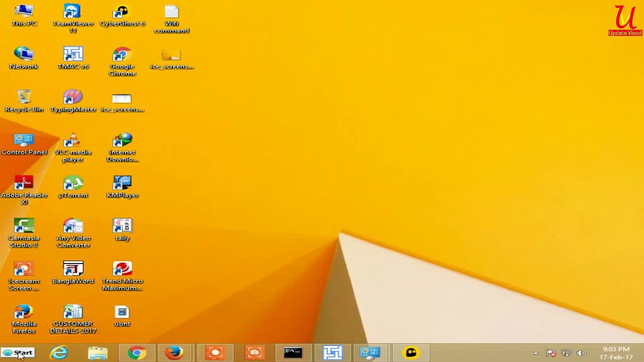The height and width of the screenshot is (362, 644).
Task: Open File Explorer from the taskbar
Action: click(x=98, y=353)
